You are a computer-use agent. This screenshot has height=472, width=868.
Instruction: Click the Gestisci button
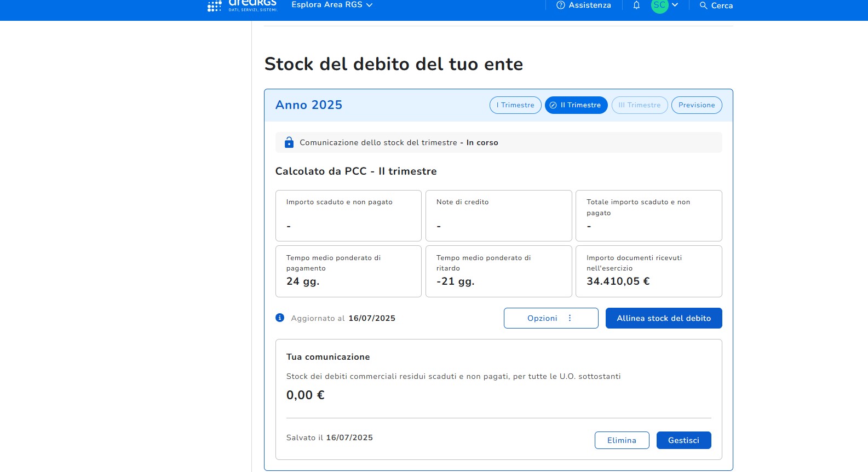[x=683, y=440]
